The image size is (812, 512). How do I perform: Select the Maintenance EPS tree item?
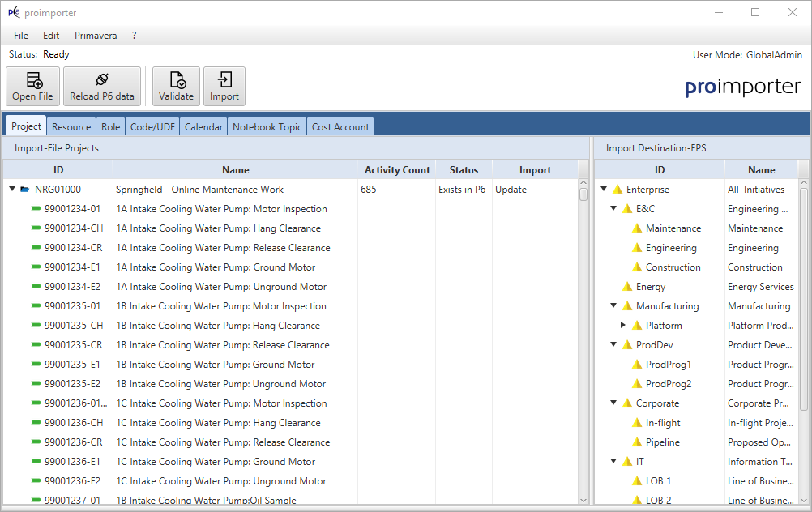pyautogui.click(x=673, y=228)
